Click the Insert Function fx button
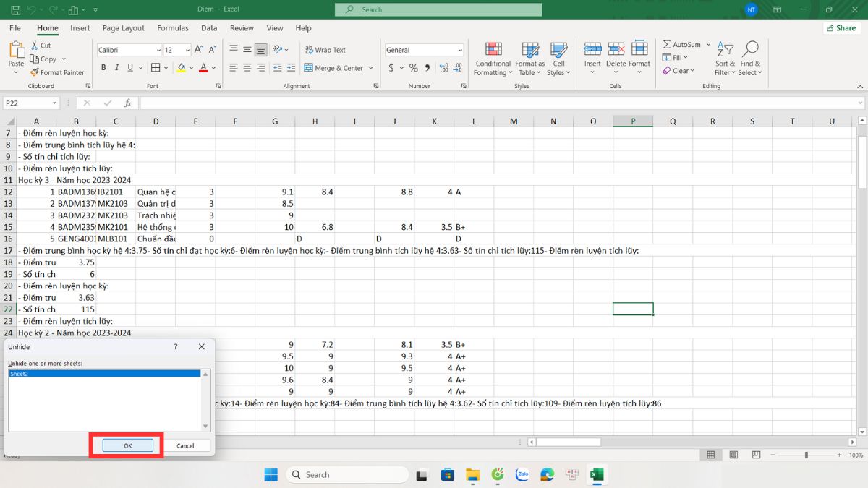The width and height of the screenshot is (868, 488). coord(127,103)
